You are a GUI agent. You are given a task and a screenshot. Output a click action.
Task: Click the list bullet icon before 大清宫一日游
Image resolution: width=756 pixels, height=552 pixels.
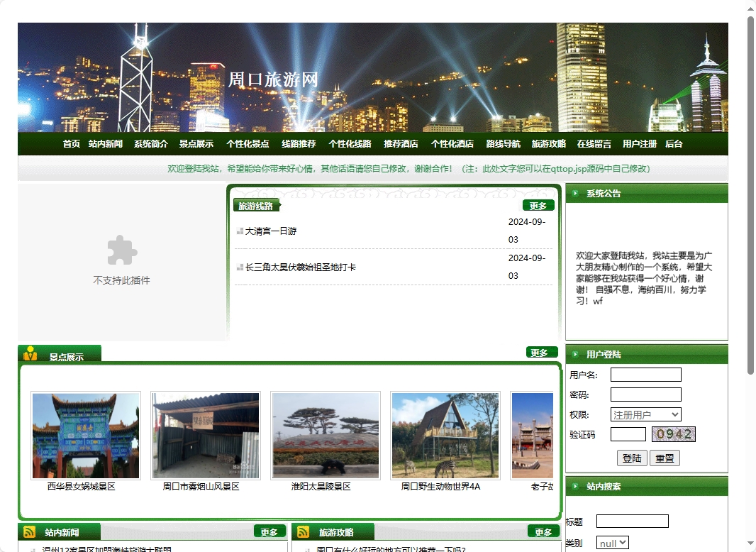(x=239, y=230)
